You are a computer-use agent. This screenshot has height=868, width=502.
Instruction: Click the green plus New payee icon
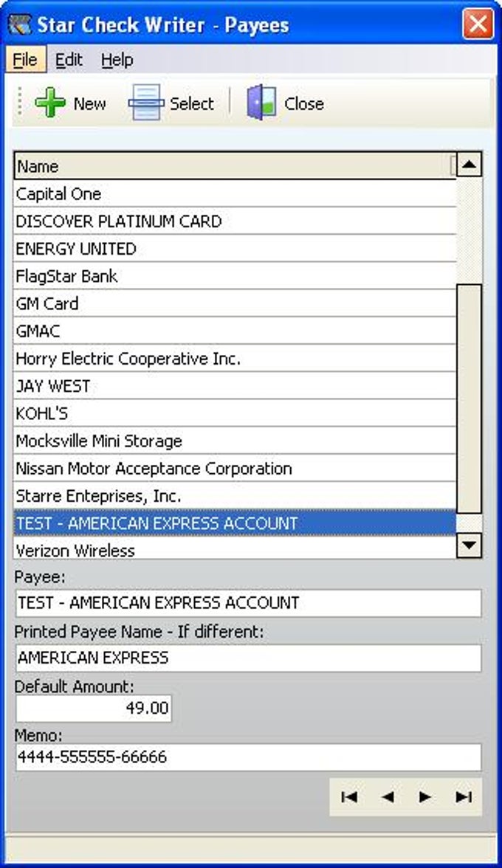[49, 103]
